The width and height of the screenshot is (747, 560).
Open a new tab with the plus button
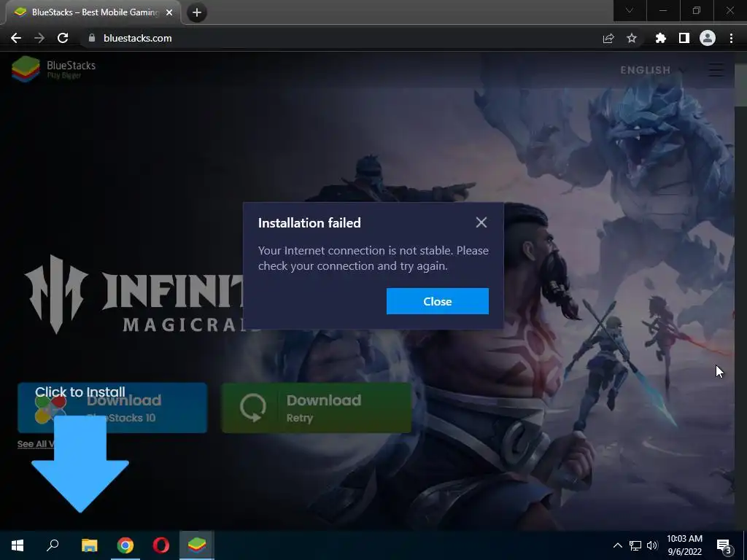[x=197, y=12]
